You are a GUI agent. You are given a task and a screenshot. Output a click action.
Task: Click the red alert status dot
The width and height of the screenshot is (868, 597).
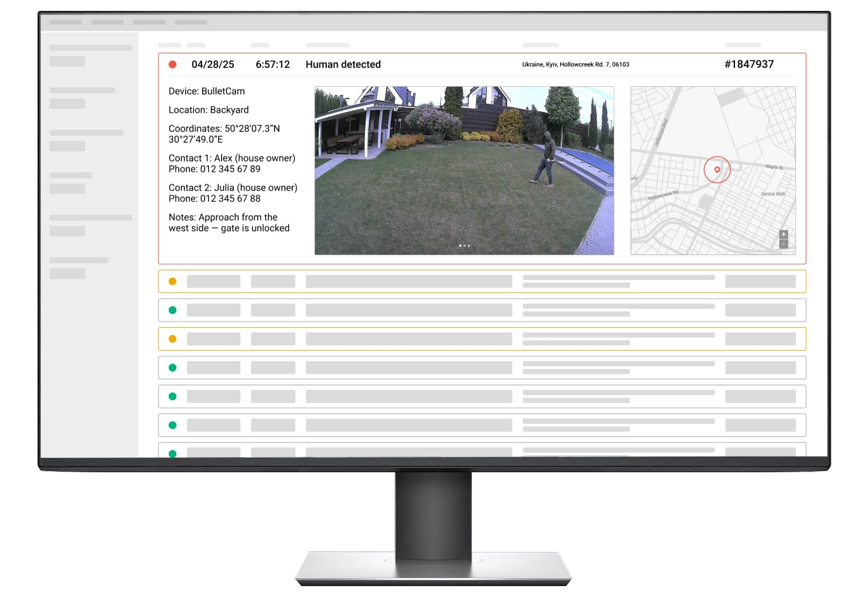coord(172,64)
